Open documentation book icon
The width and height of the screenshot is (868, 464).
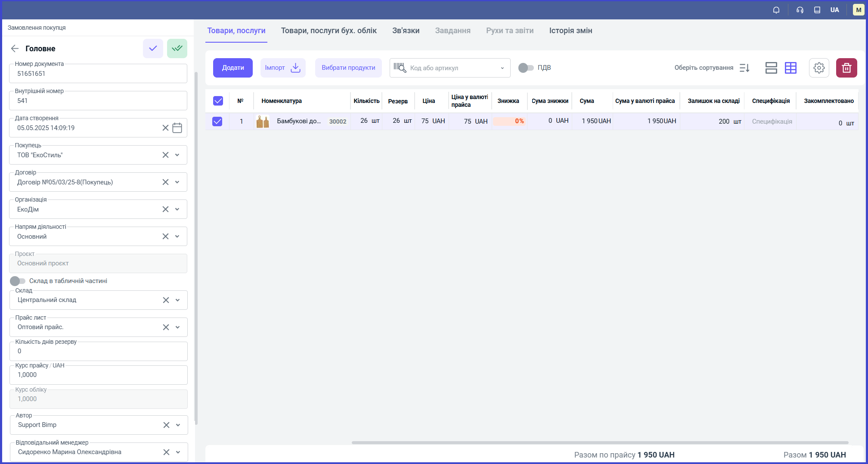point(817,10)
